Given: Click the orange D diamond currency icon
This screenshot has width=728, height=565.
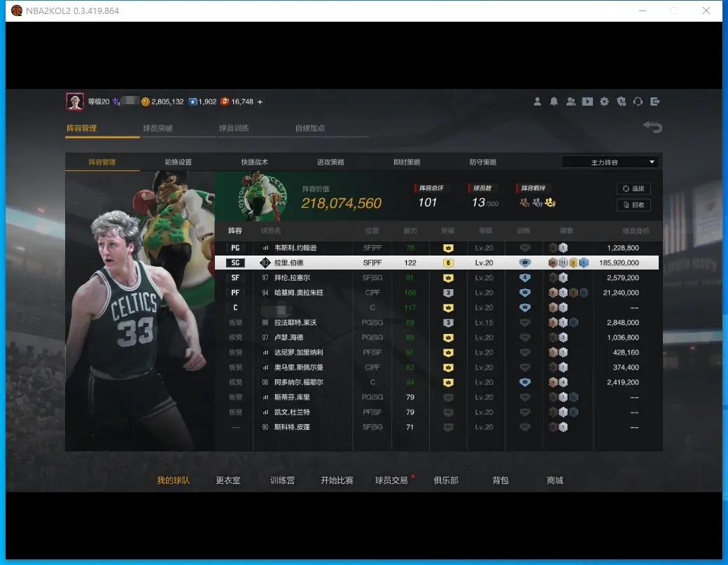Looking at the screenshot, I should pos(225,102).
